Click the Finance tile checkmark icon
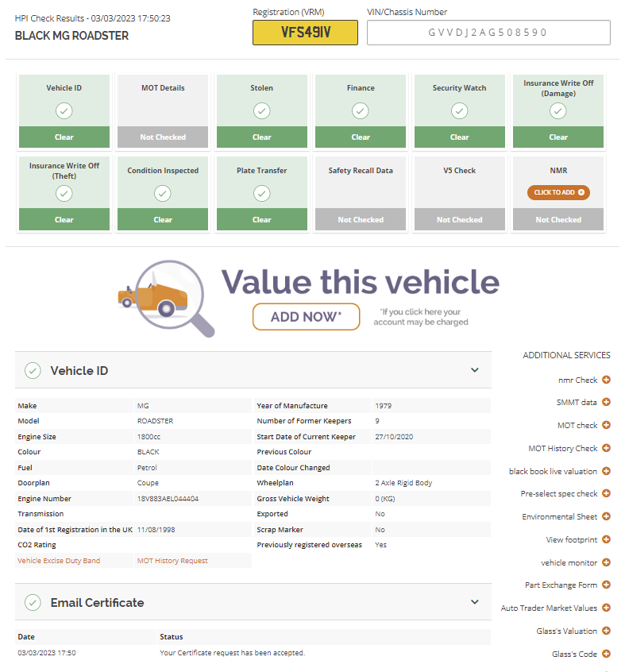 pos(361,111)
